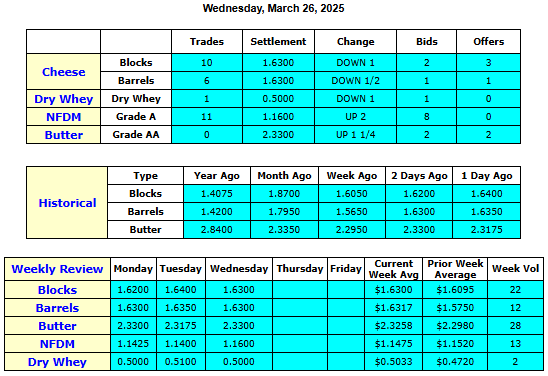The height and width of the screenshot is (376, 548).
Task: Click the Dry Whey row in Weekly Review
Action: pyautogui.click(x=274, y=362)
